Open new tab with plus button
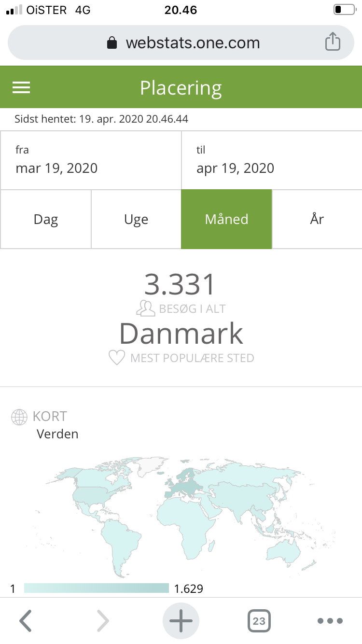 181,621
